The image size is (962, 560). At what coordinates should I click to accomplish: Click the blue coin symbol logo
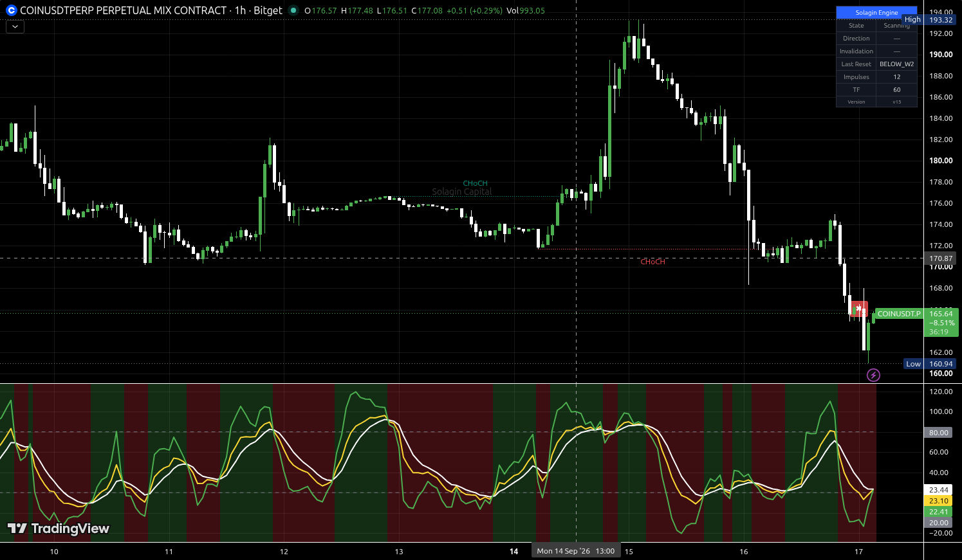point(11,10)
